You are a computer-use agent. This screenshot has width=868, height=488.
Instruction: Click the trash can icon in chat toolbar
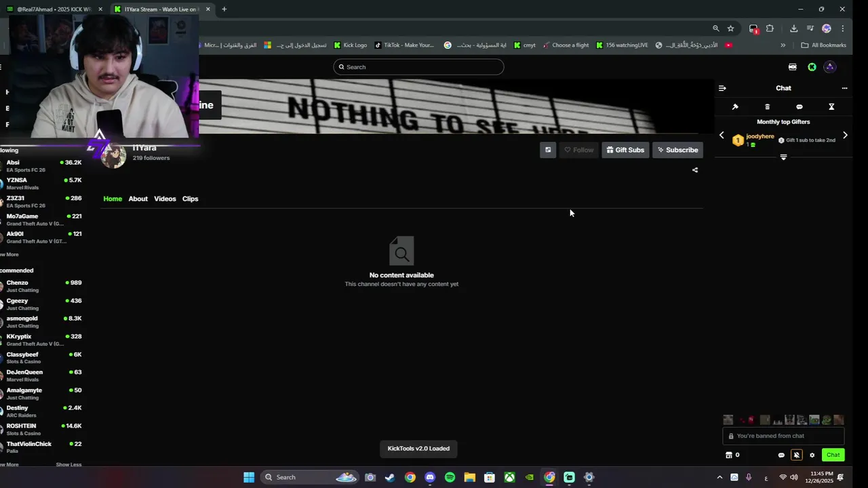click(767, 107)
